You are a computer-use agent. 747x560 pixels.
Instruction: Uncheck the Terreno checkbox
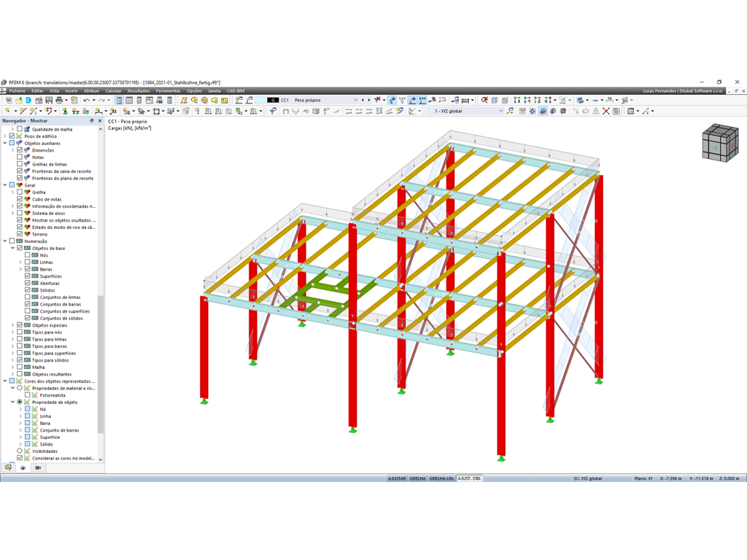tap(20, 234)
